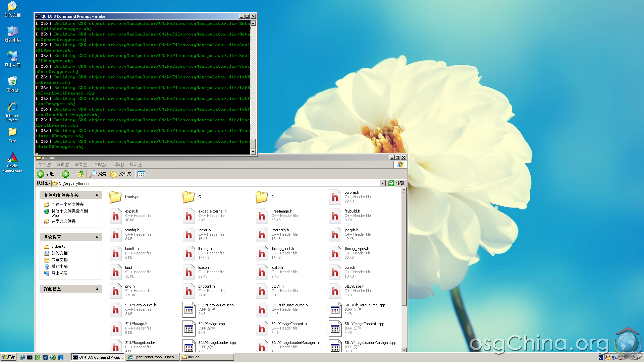Open the 编辑(E) menu

pos(63,165)
